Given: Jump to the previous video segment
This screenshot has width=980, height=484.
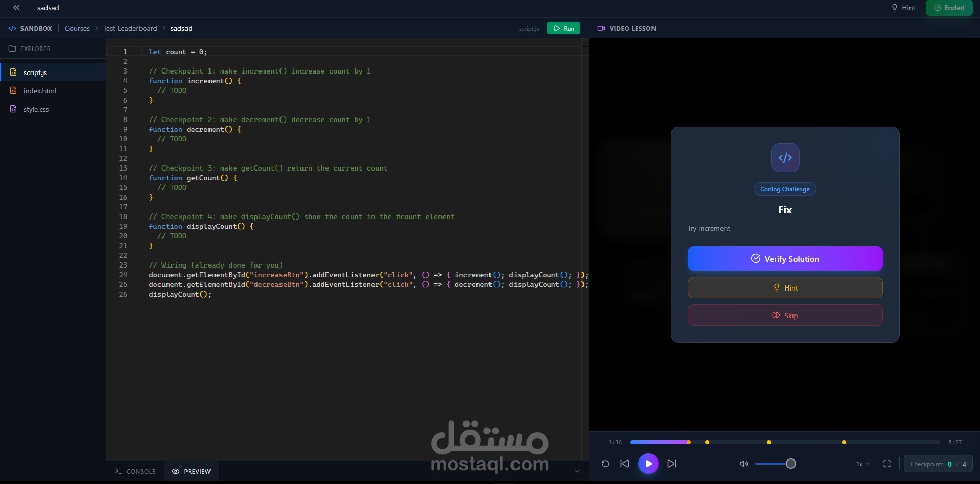Looking at the screenshot, I should 625,464.
